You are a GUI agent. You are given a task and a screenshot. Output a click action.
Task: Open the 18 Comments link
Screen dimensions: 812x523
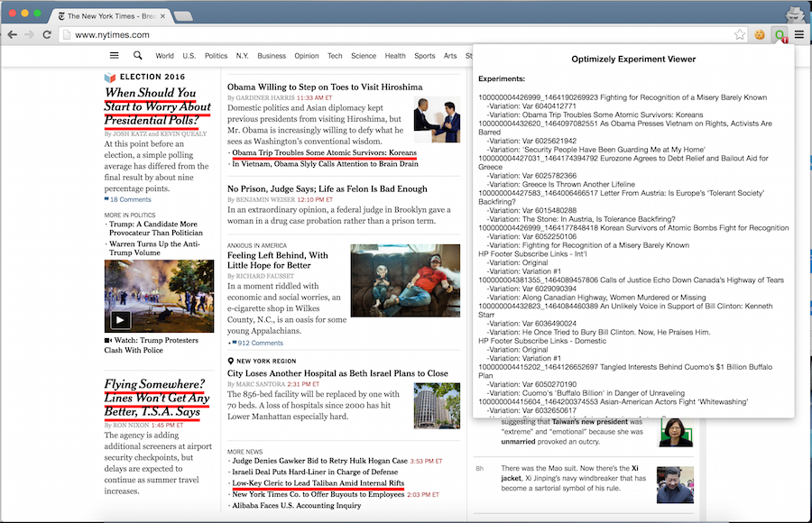point(128,199)
